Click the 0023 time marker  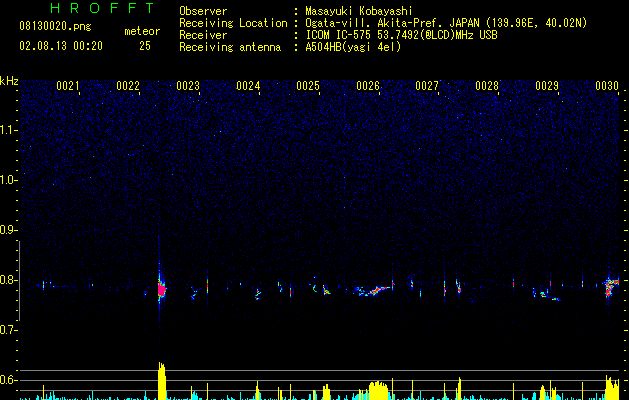coord(188,86)
